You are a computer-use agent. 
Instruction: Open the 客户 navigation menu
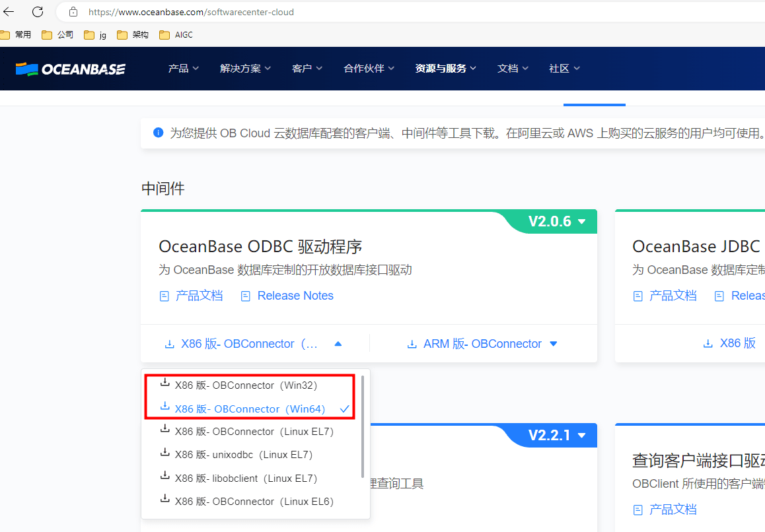click(x=307, y=68)
